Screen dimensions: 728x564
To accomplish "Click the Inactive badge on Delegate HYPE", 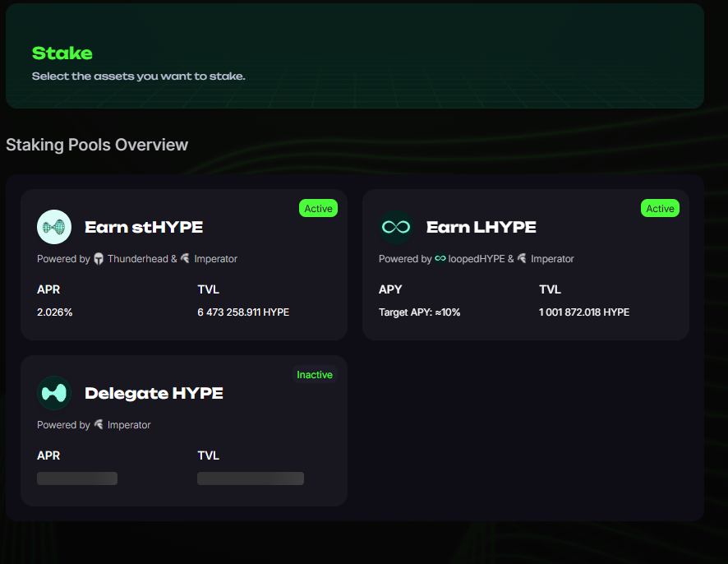I will tap(315, 374).
